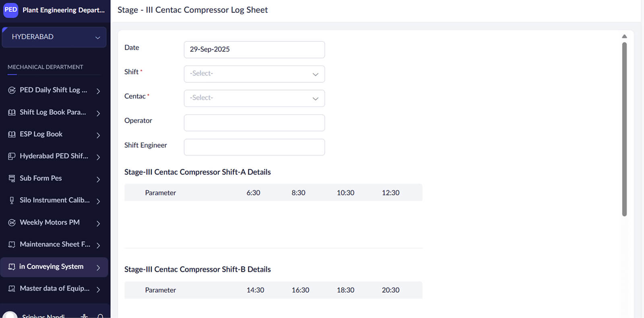644x318 pixels.
Task: Open the Shift select dropdown
Action: (x=254, y=74)
